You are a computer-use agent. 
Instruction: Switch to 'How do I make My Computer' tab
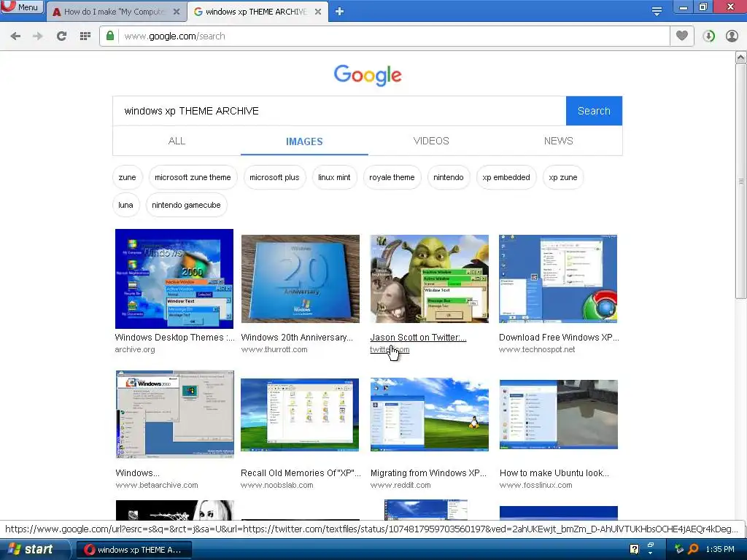point(116,12)
